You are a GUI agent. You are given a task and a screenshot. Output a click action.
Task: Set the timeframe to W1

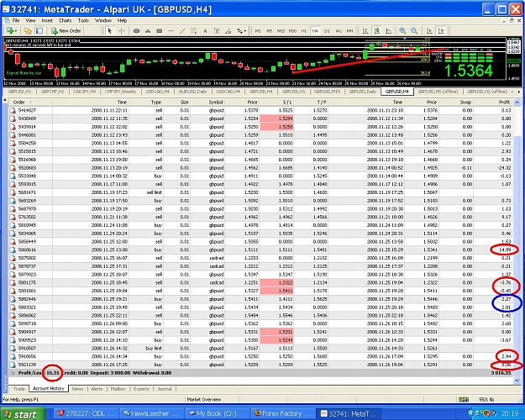tap(339, 31)
